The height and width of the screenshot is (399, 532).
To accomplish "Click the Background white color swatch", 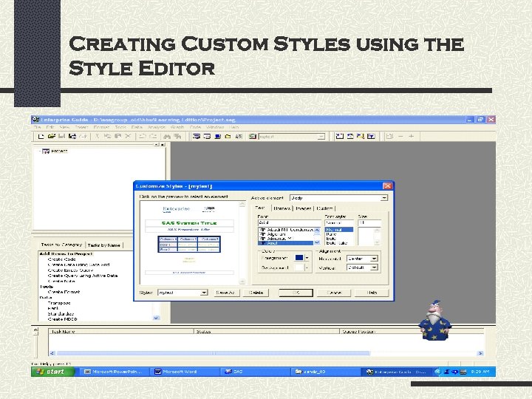I will [299, 267].
